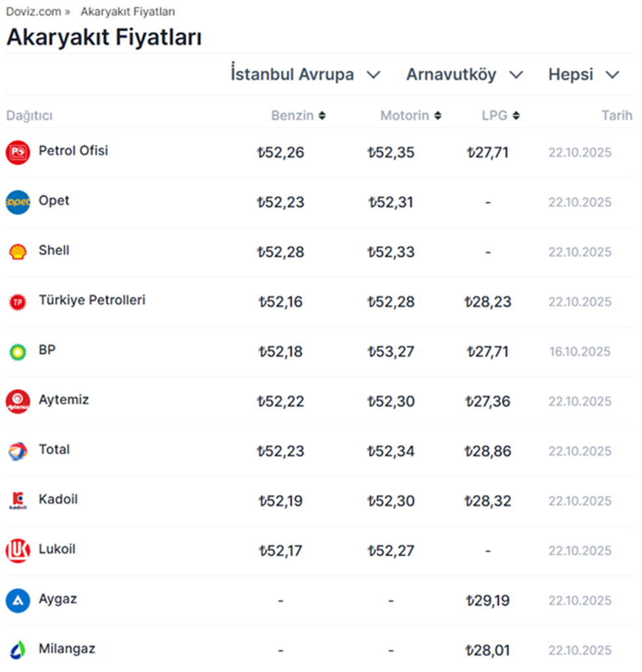
Task: Click the Opet brand logo
Action: [x=18, y=203]
